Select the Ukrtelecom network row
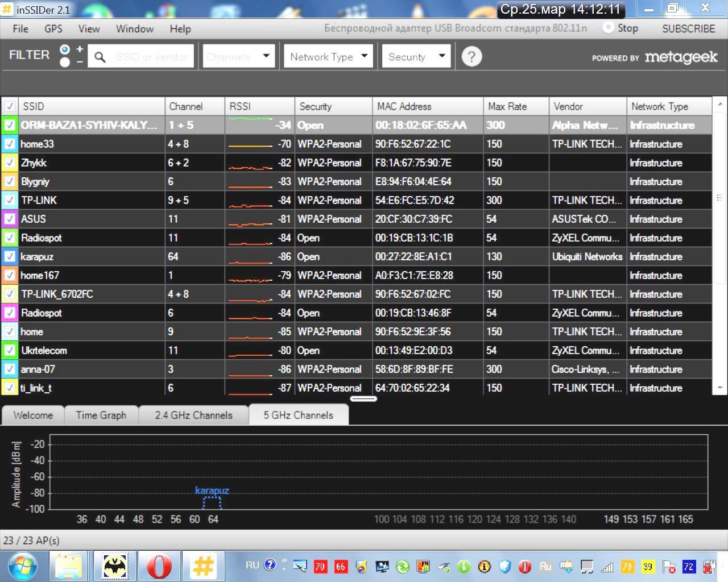The width and height of the screenshot is (728, 582). click(357, 350)
